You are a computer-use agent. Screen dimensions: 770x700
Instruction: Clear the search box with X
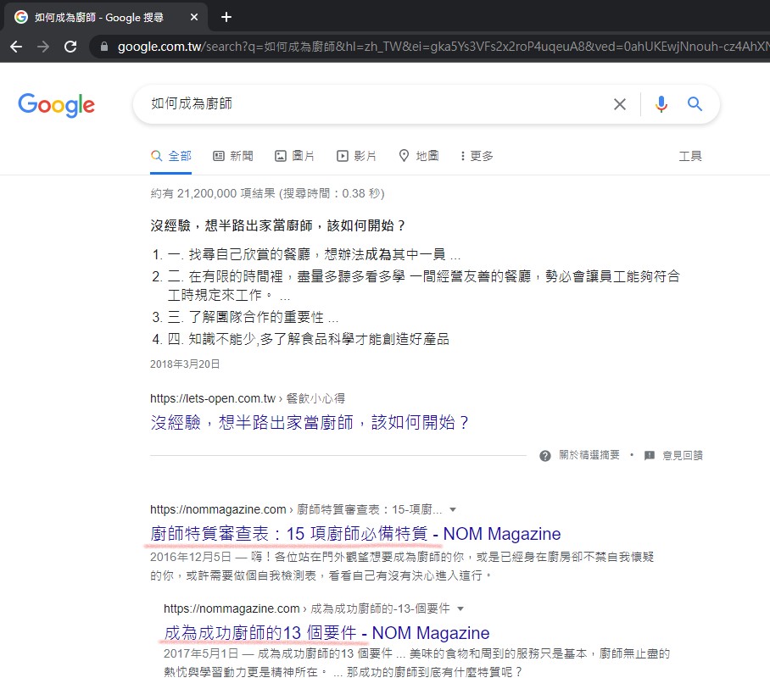620,104
